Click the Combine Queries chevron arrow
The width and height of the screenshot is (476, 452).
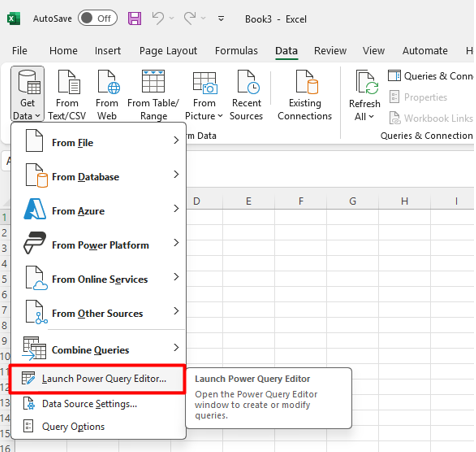pyautogui.click(x=176, y=347)
